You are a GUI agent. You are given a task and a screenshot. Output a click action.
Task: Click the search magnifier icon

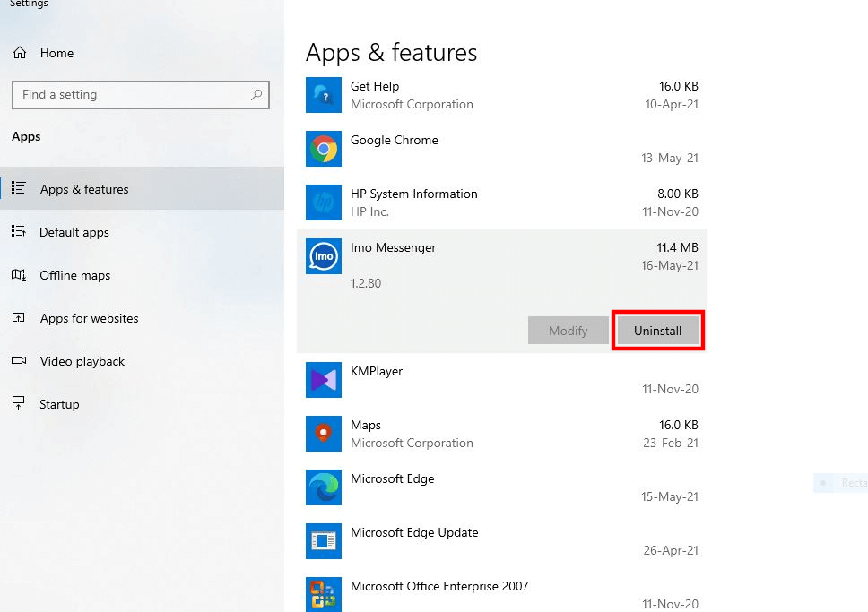coord(256,95)
